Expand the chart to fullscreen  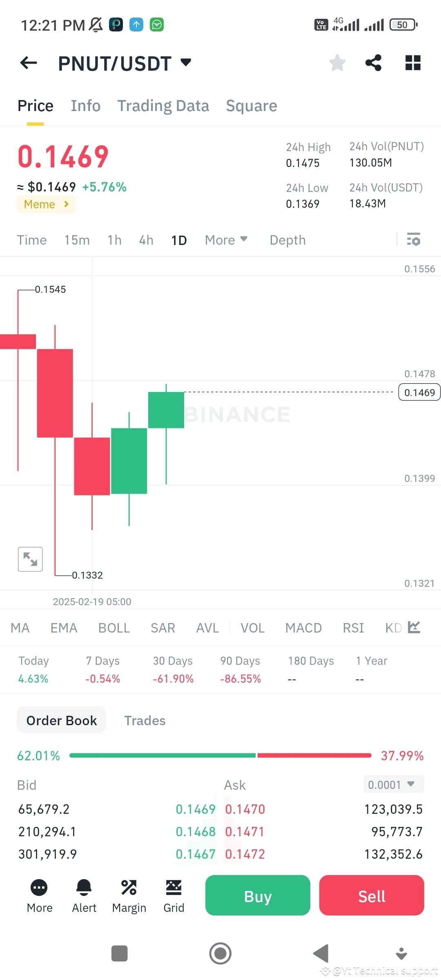[x=30, y=559]
